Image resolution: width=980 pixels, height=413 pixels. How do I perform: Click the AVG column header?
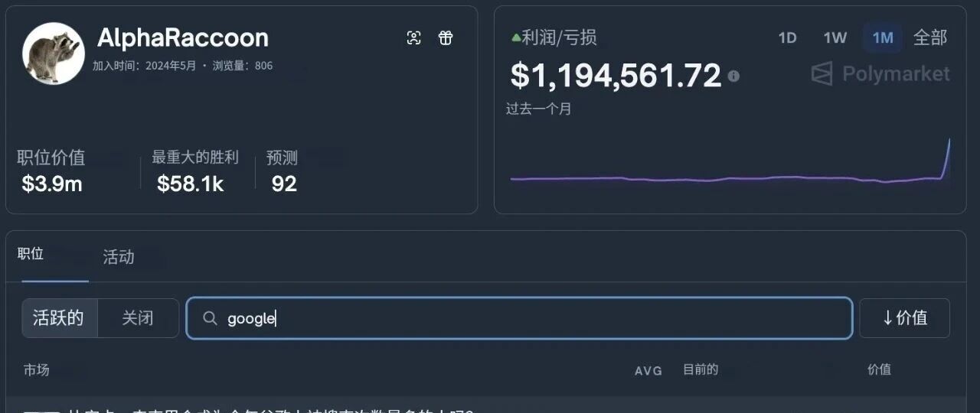(648, 371)
